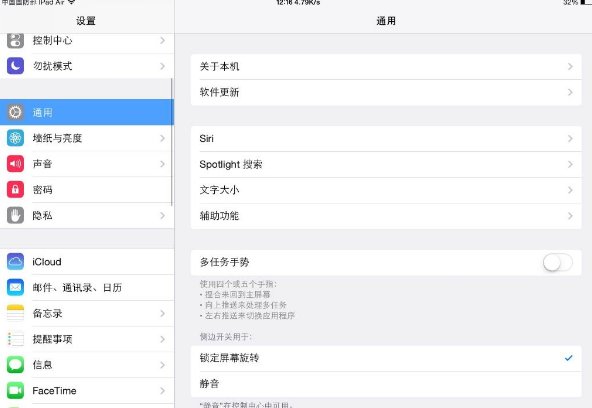Tap the Notes icon

[x=15, y=313]
